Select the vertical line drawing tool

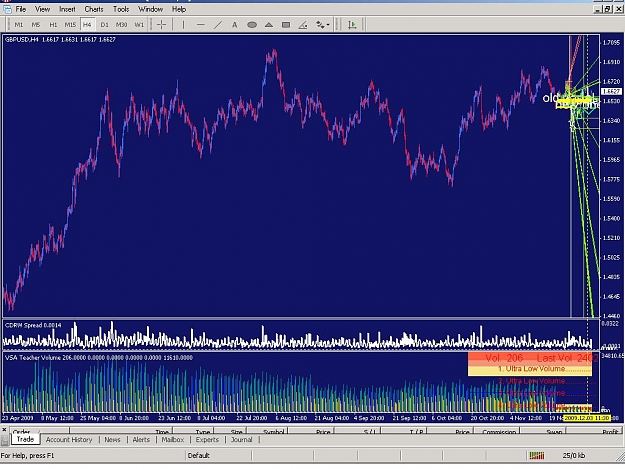coord(183,25)
